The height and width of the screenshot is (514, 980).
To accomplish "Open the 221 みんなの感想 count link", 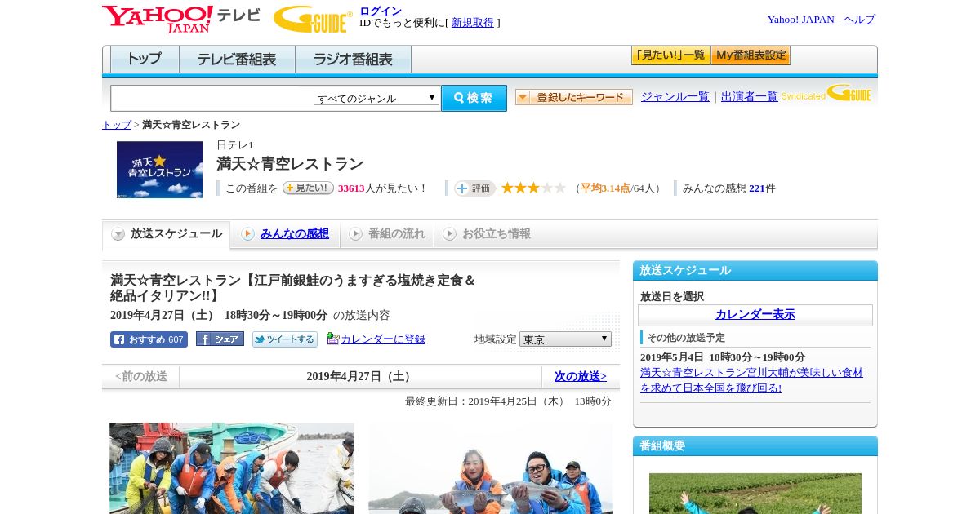I will (x=757, y=188).
